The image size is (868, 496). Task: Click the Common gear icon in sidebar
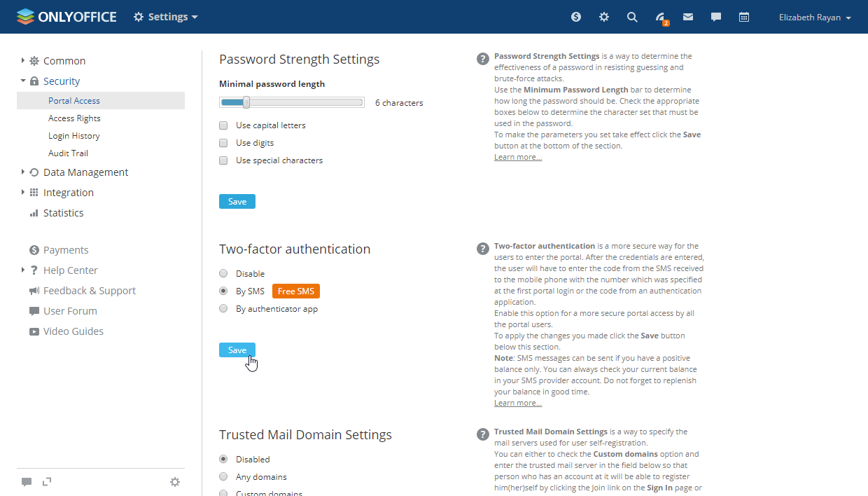pos(34,61)
